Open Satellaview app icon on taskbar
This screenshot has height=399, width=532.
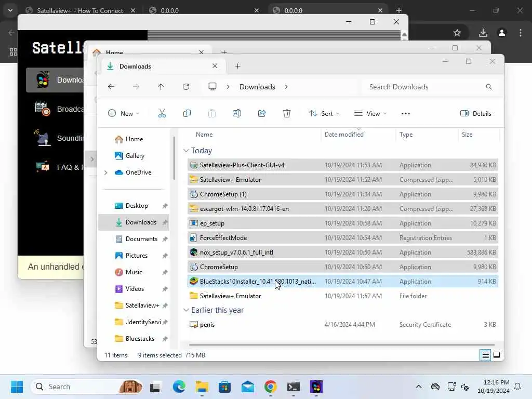(x=316, y=387)
